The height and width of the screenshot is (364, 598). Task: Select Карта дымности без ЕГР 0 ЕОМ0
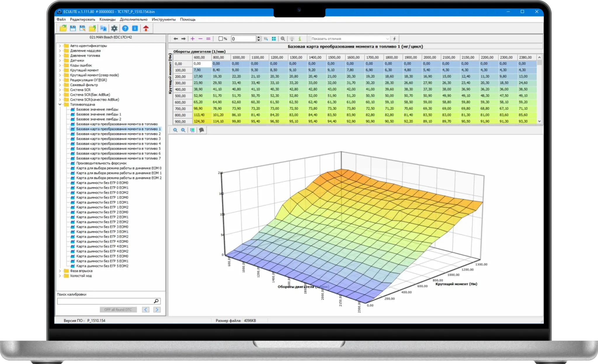102,183
